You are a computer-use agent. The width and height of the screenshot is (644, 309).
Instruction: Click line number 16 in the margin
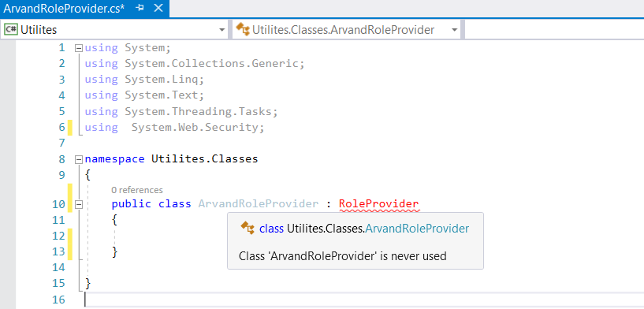[x=58, y=299]
